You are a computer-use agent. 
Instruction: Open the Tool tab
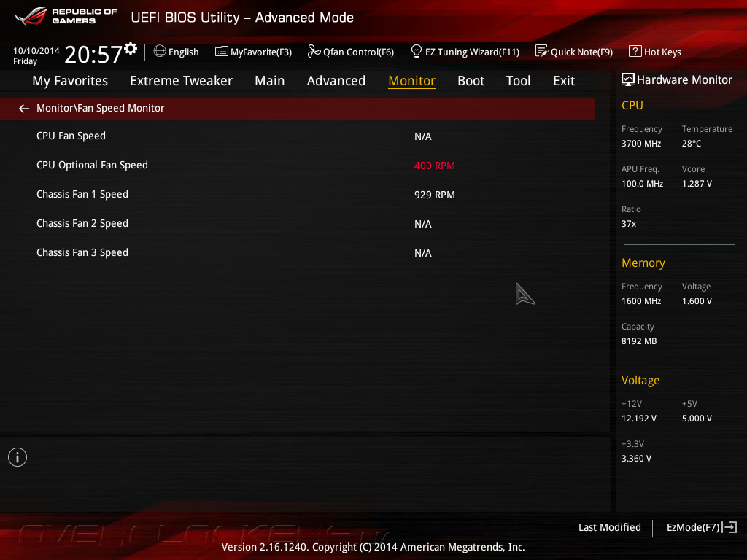(x=519, y=81)
